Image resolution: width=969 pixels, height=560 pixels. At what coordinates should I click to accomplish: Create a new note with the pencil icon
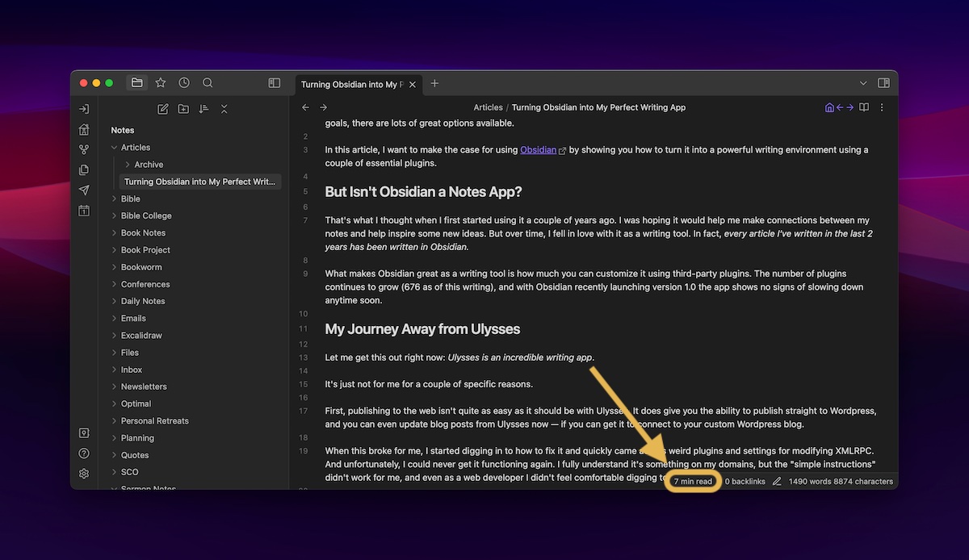pos(163,109)
